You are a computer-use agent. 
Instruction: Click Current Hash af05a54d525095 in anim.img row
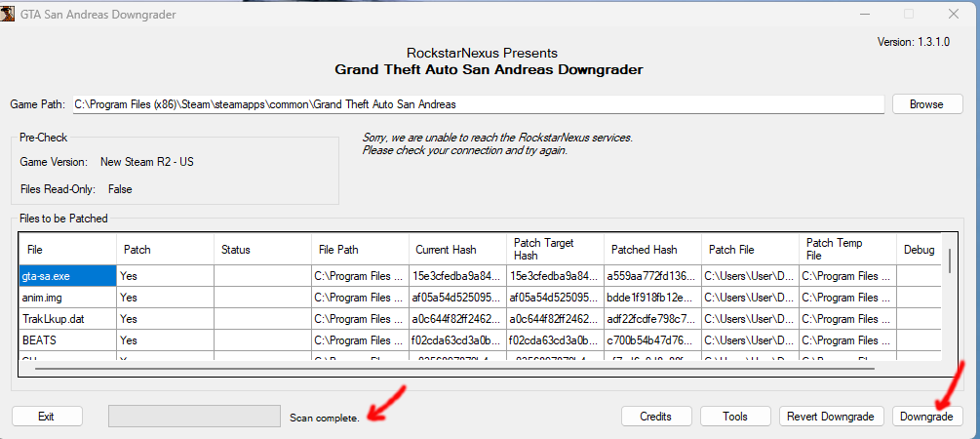pyautogui.click(x=457, y=298)
